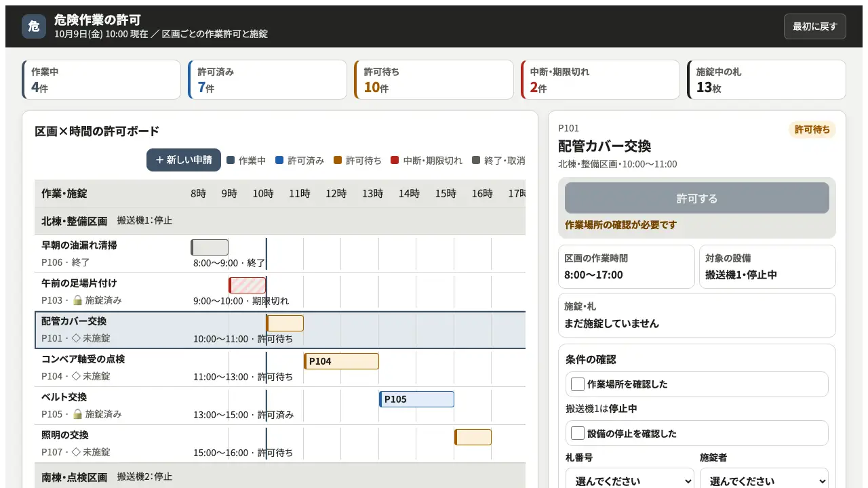Click the 作業場所の確認が必要です warning text
Screen dimensions: 868x488
pos(621,225)
